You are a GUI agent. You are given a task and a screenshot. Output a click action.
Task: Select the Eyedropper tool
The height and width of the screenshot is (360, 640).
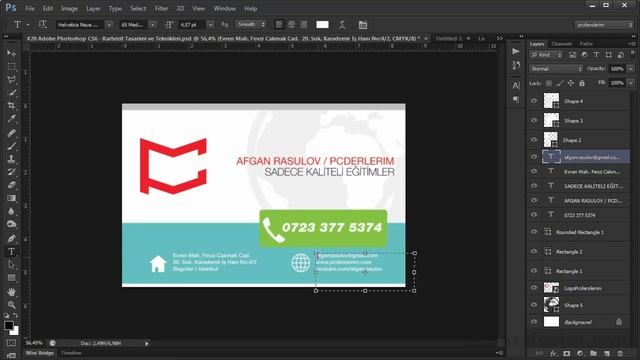tap(11, 119)
